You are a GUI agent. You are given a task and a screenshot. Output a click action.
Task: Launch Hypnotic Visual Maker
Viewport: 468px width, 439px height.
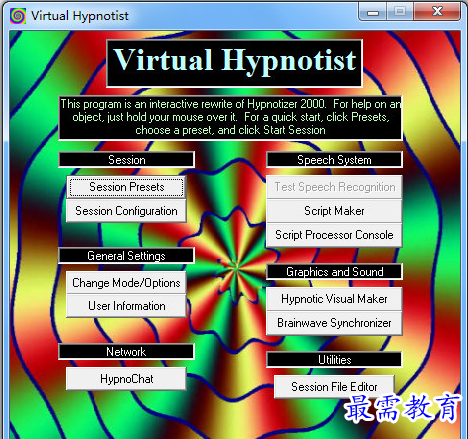pos(334,299)
